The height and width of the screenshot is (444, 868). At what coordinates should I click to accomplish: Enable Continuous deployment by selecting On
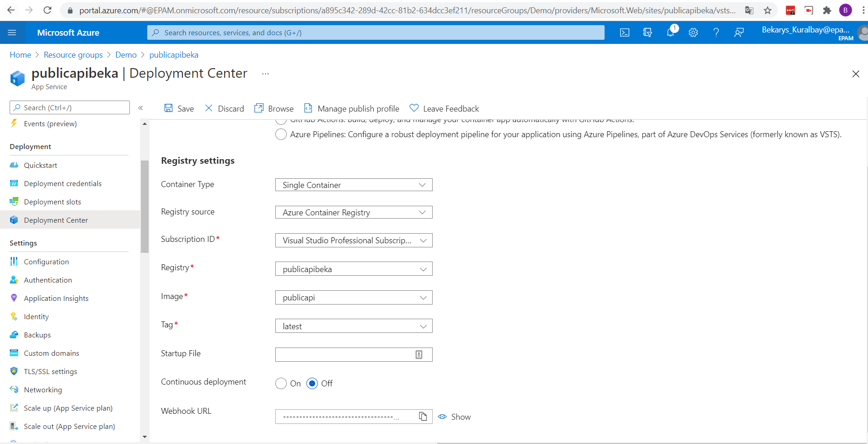(281, 384)
